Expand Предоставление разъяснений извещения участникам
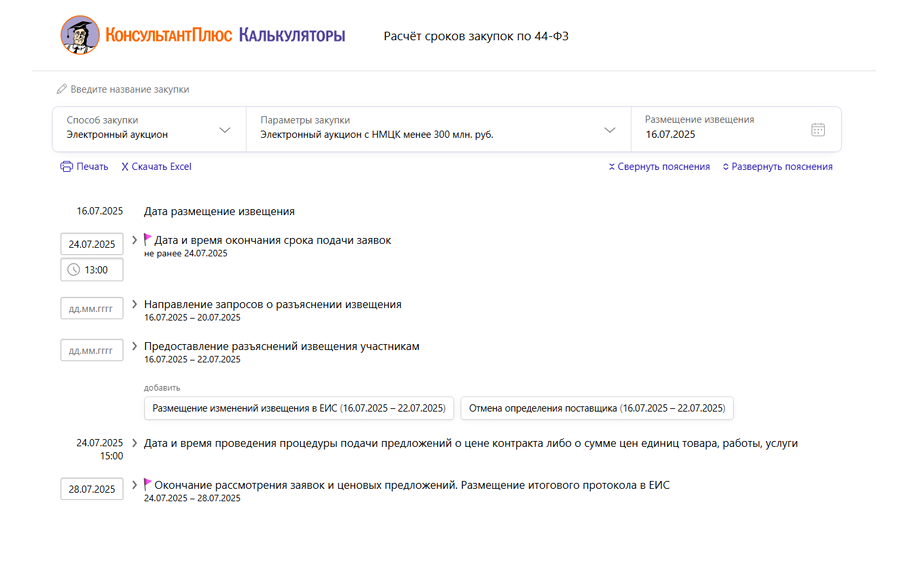This screenshot has width=902, height=565. click(134, 346)
